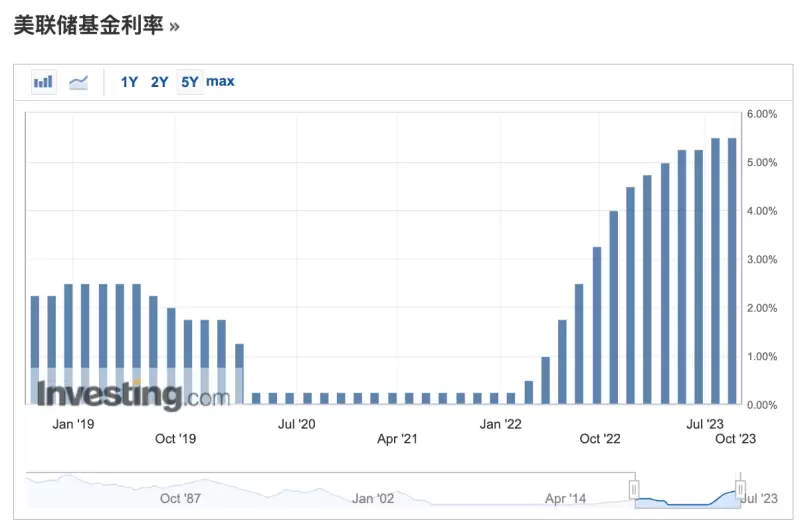Click the left navigator range handle
Image resolution: width=800 pixels, height=525 pixels.
634,488
